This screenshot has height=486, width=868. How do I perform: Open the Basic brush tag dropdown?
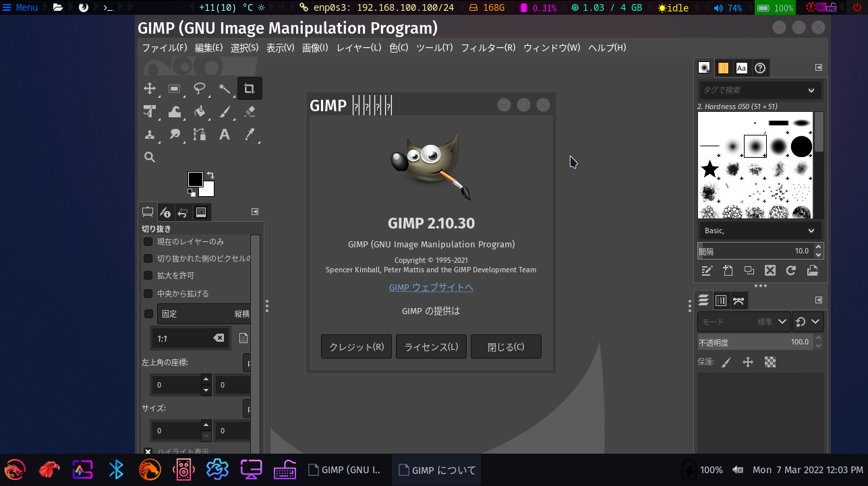[x=759, y=231]
